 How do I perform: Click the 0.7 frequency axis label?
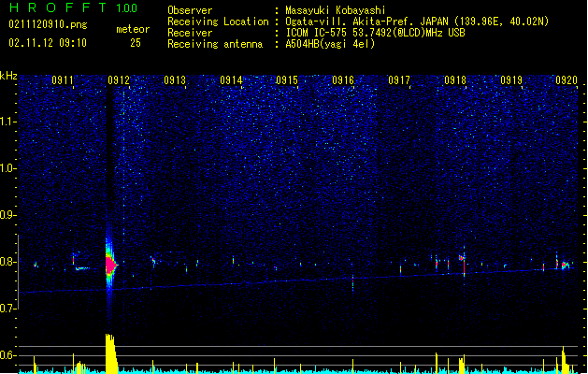[8, 309]
